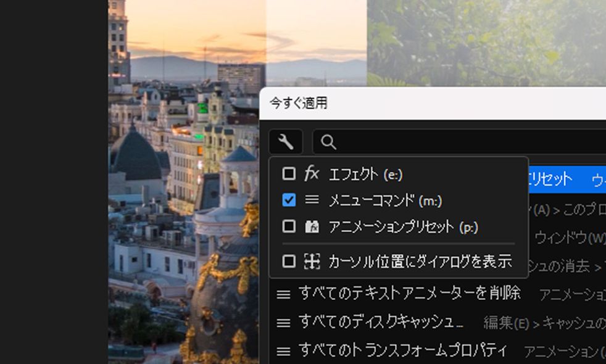Open the wrench settings menu

coord(286,142)
